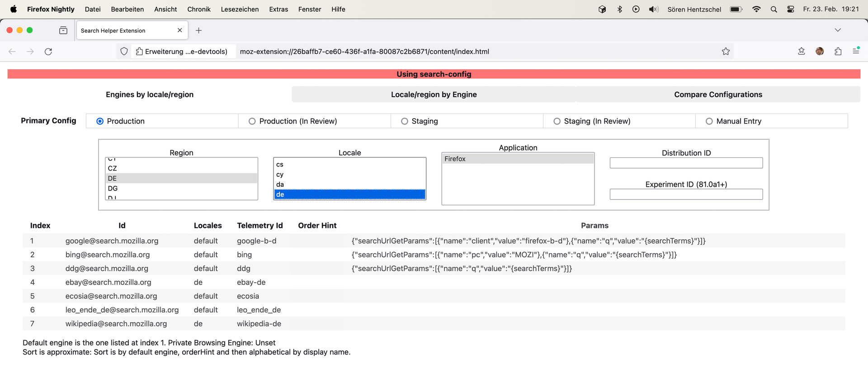Viewport: 868px width, 388px height.
Task: Open the Firefox hamburger application menu
Action: tap(856, 52)
